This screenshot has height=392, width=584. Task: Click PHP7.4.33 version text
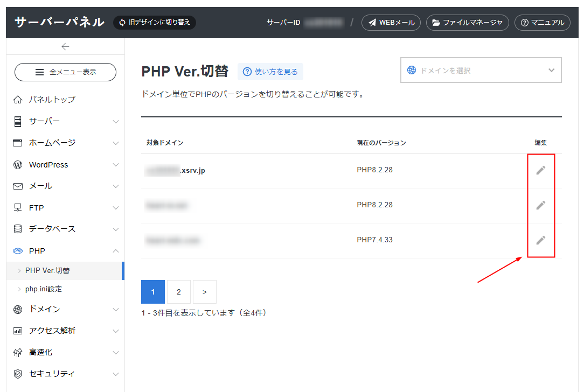[374, 240]
